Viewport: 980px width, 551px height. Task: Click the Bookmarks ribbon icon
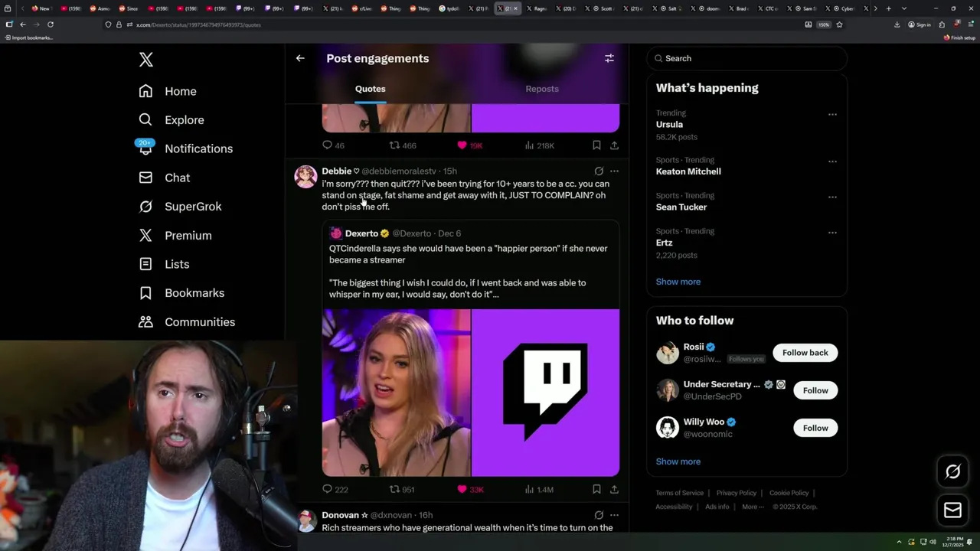[x=145, y=293]
